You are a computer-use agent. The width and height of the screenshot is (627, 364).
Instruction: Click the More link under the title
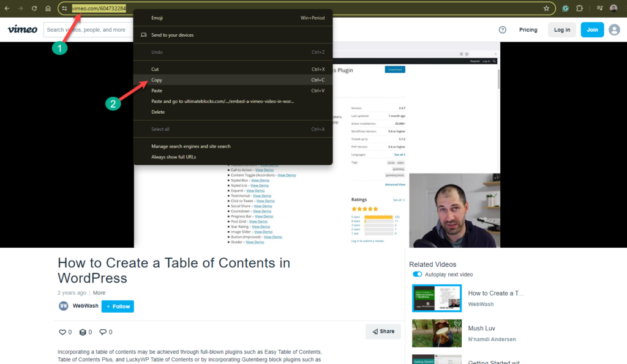pos(99,292)
